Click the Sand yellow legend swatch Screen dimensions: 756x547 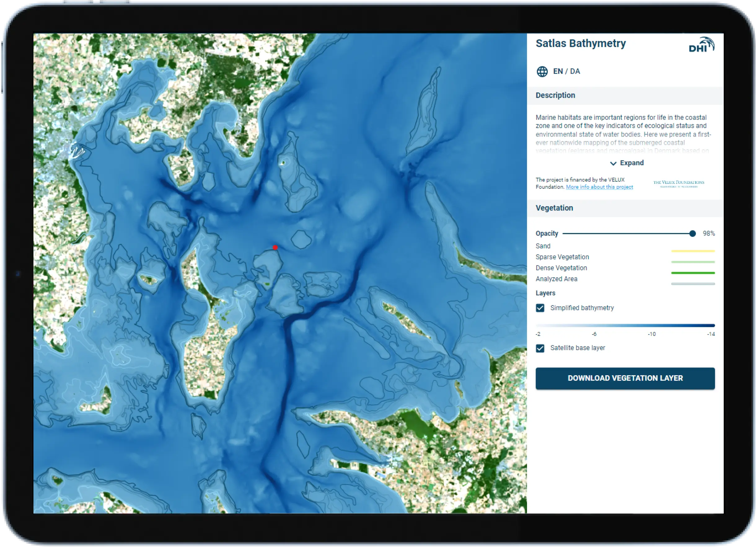(693, 251)
